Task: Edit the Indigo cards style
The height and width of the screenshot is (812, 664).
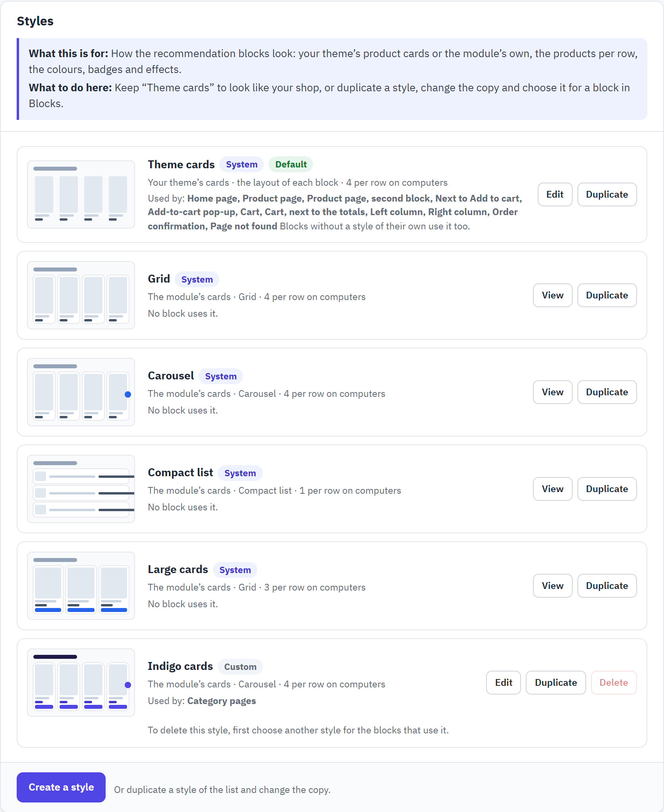Action: [x=504, y=683]
